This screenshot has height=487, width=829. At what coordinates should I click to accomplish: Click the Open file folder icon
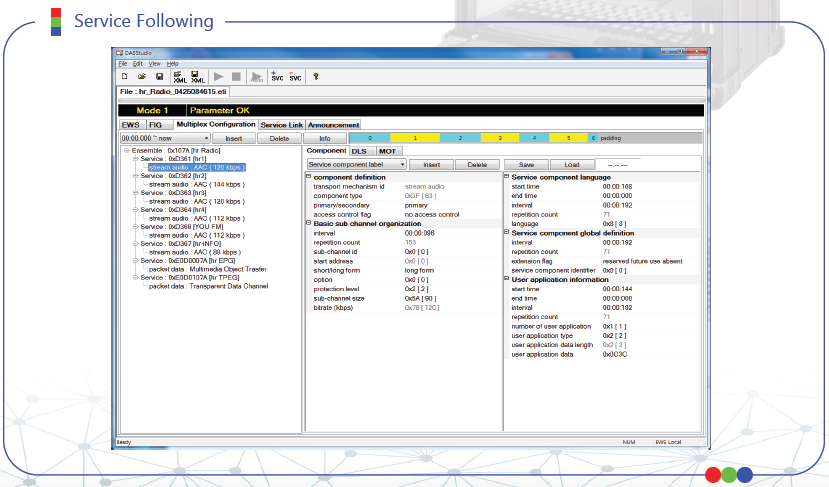point(142,76)
